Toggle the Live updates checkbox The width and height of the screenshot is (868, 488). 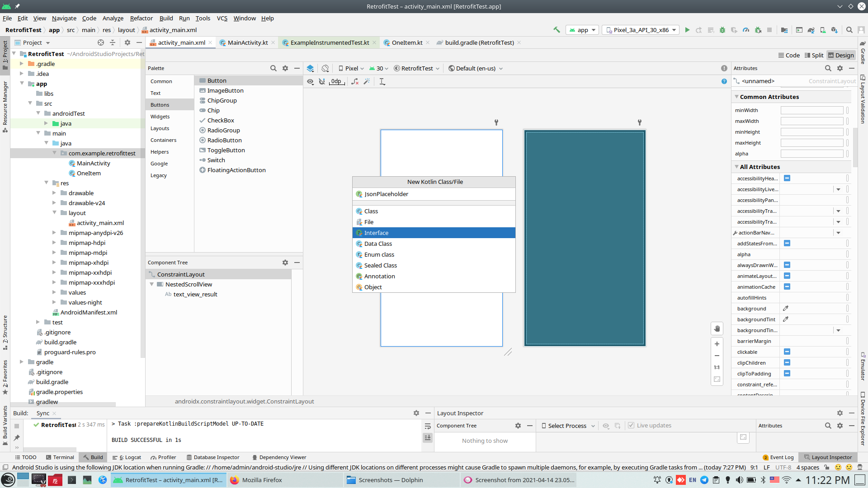631,426
